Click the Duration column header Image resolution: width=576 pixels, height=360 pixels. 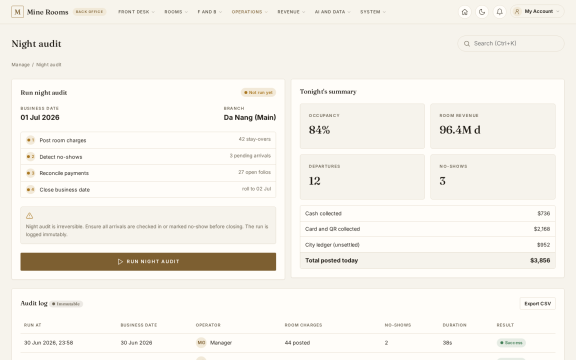454,325
